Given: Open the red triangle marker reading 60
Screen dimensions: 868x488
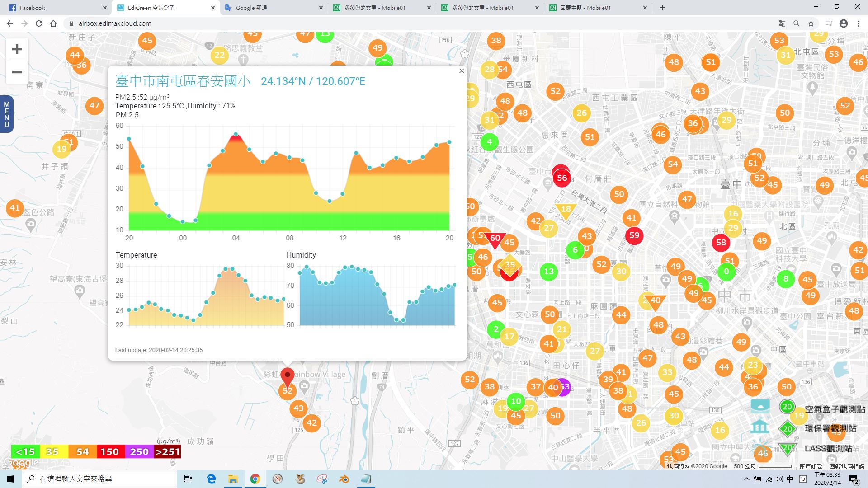Looking at the screenshot, I should [x=495, y=239].
